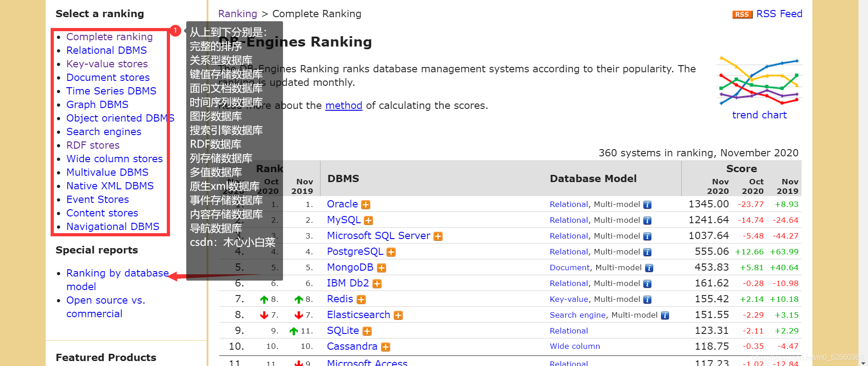Click Oracle's score value 1345.00
The image size is (868, 366).
click(709, 204)
